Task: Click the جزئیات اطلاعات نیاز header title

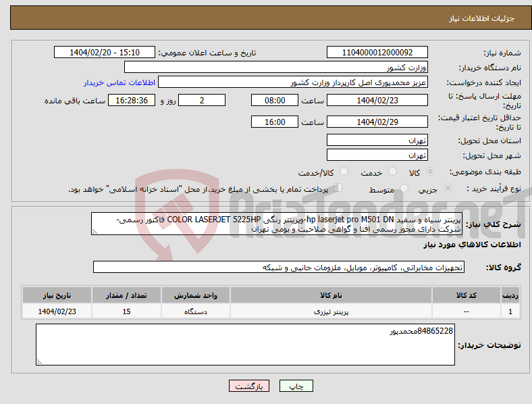Action: pos(481,18)
